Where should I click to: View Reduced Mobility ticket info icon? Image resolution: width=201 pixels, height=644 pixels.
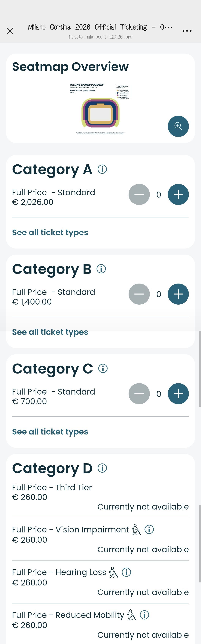[144, 615]
